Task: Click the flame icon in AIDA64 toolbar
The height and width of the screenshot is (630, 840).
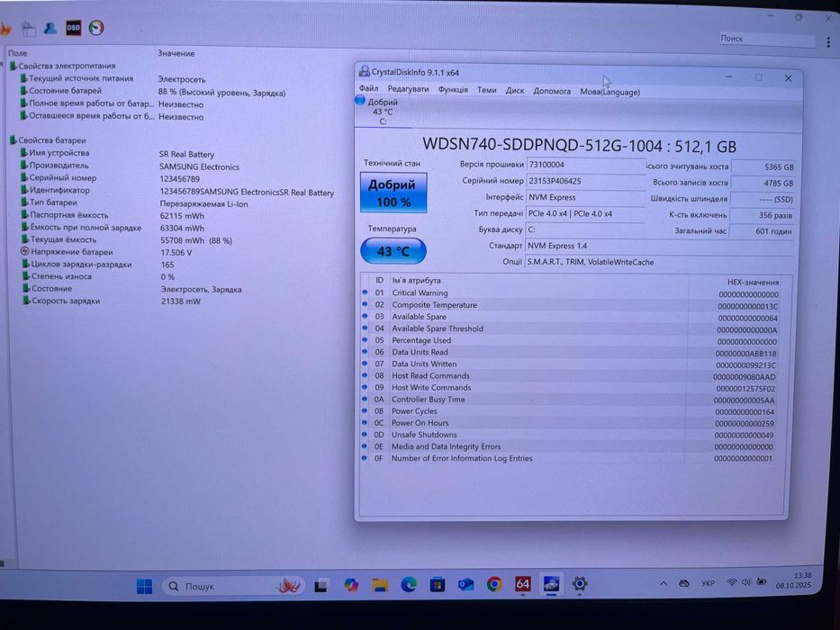Action: coord(5,29)
